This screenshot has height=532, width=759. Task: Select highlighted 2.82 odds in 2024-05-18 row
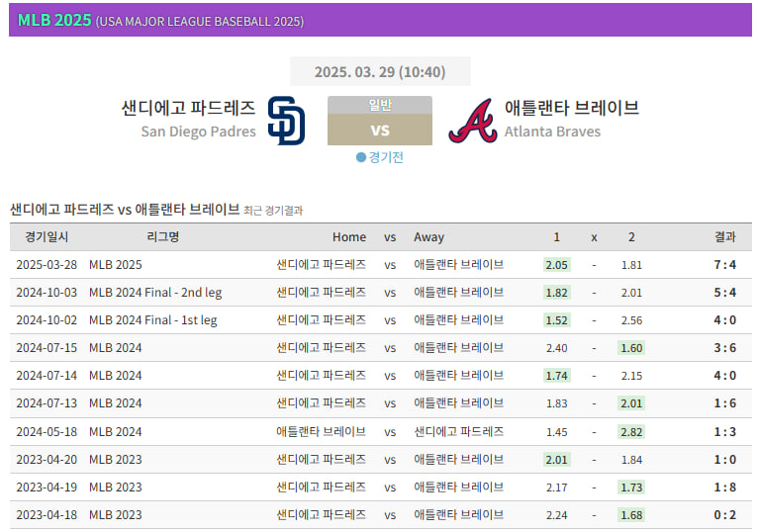[x=631, y=432]
